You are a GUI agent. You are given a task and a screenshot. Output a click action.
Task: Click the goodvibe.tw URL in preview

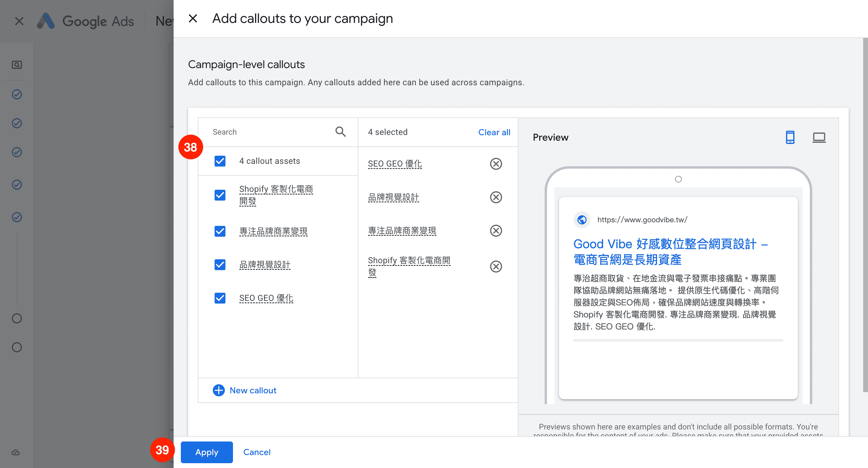click(642, 220)
